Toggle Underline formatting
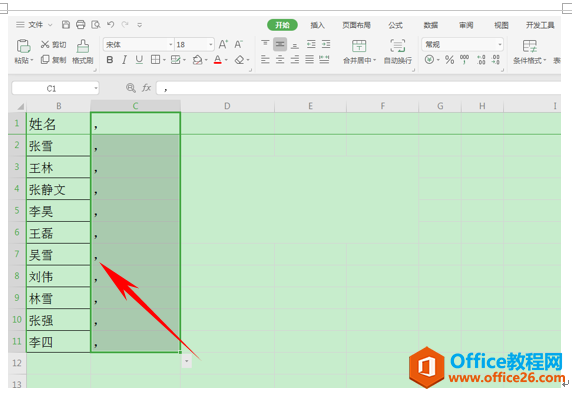The height and width of the screenshot is (395, 572). [x=139, y=59]
